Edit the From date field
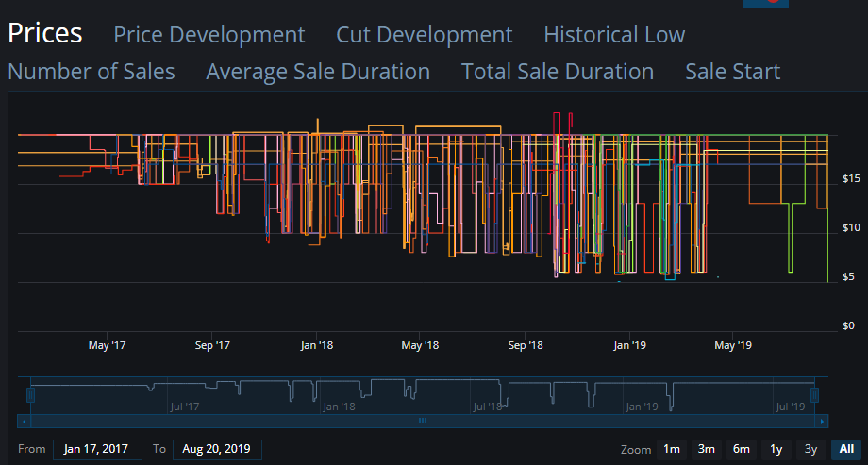This screenshot has width=868, height=465. click(x=97, y=449)
